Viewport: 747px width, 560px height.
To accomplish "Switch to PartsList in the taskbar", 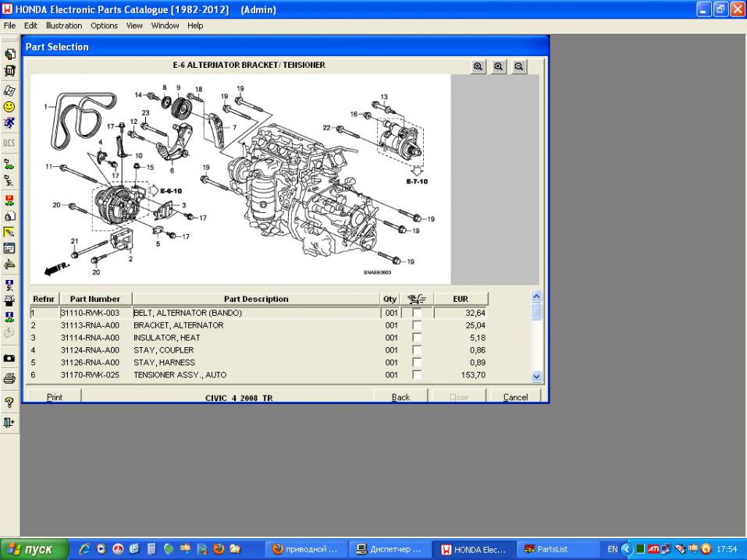I will (558, 549).
